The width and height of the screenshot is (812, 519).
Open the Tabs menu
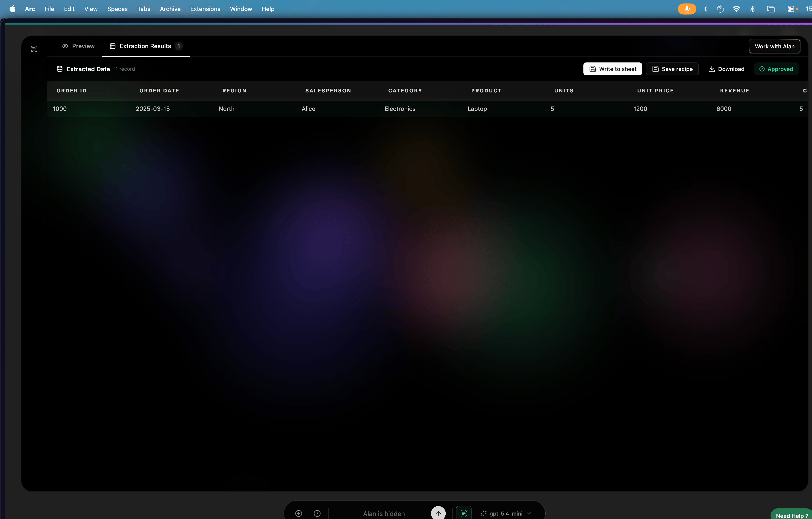(144, 9)
